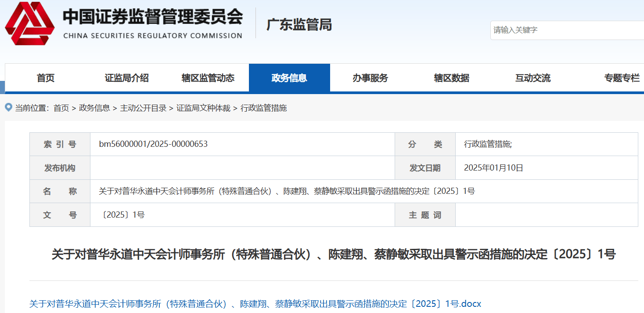Click the 分类 label cell
The image size is (644, 313).
point(425,144)
